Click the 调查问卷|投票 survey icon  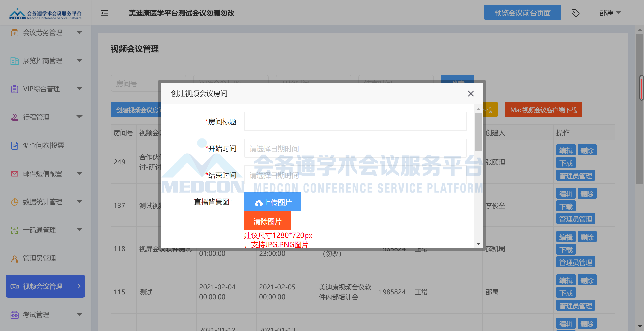[x=15, y=145]
